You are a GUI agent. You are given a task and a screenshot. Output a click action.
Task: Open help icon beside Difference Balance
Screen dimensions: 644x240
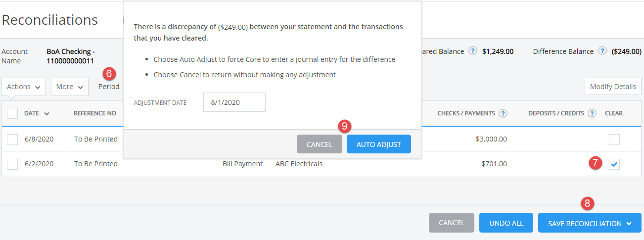(x=602, y=51)
